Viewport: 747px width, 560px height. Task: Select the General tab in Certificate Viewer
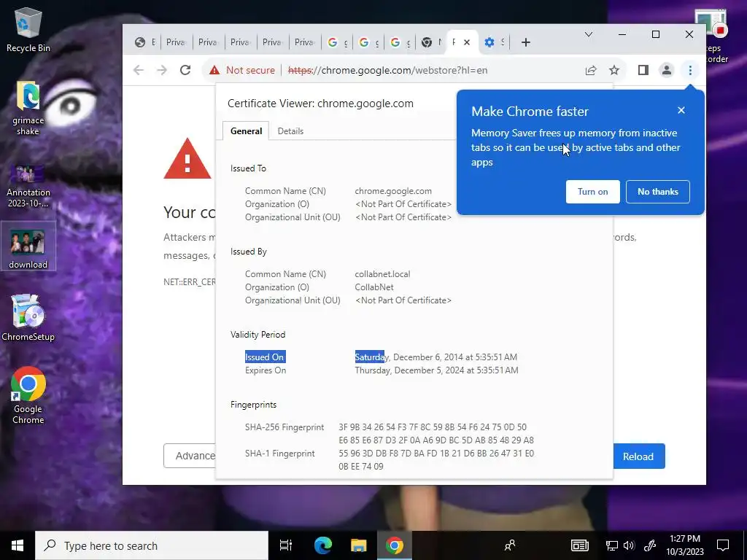click(247, 131)
